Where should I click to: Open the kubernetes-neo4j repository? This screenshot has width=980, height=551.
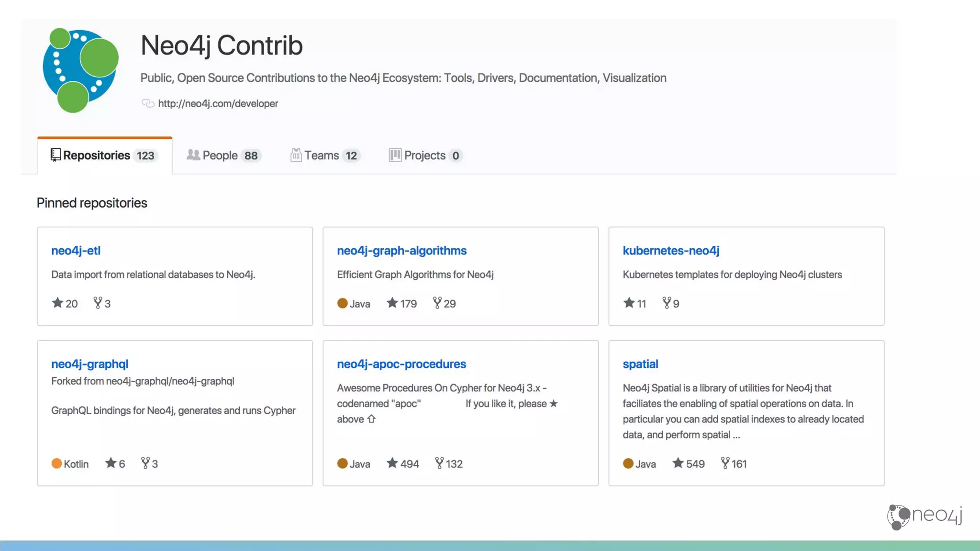(670, 251)
